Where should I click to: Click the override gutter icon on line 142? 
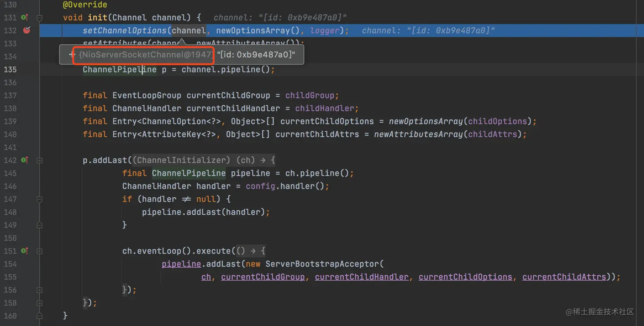tap(24, 160)
